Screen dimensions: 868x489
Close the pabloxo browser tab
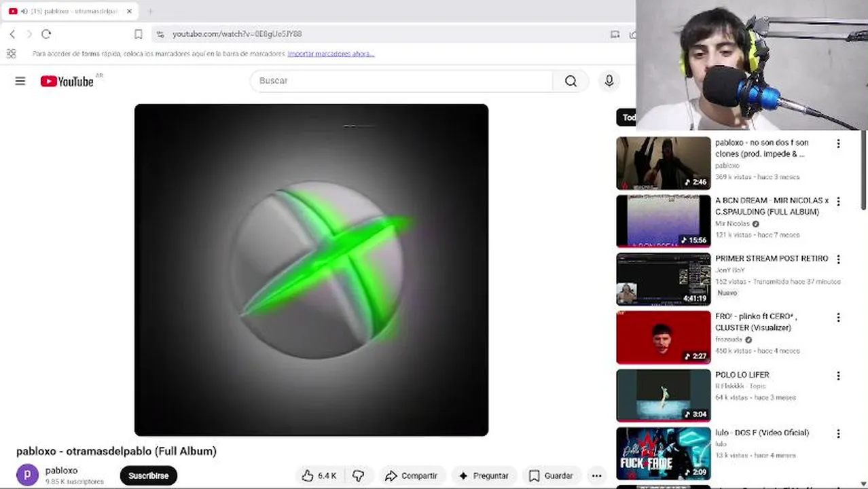click(129, 11)
